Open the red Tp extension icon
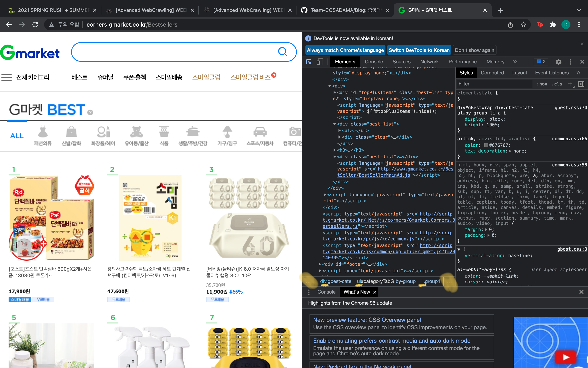The width and height of the screenshot is (588, 368). [540, 25]
